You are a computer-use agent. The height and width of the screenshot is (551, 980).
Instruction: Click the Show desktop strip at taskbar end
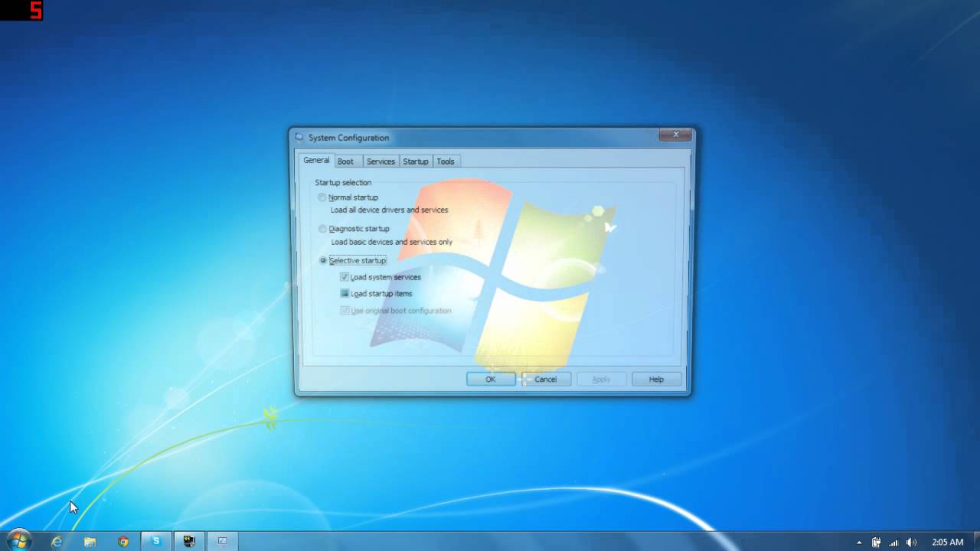coord(975,541)
